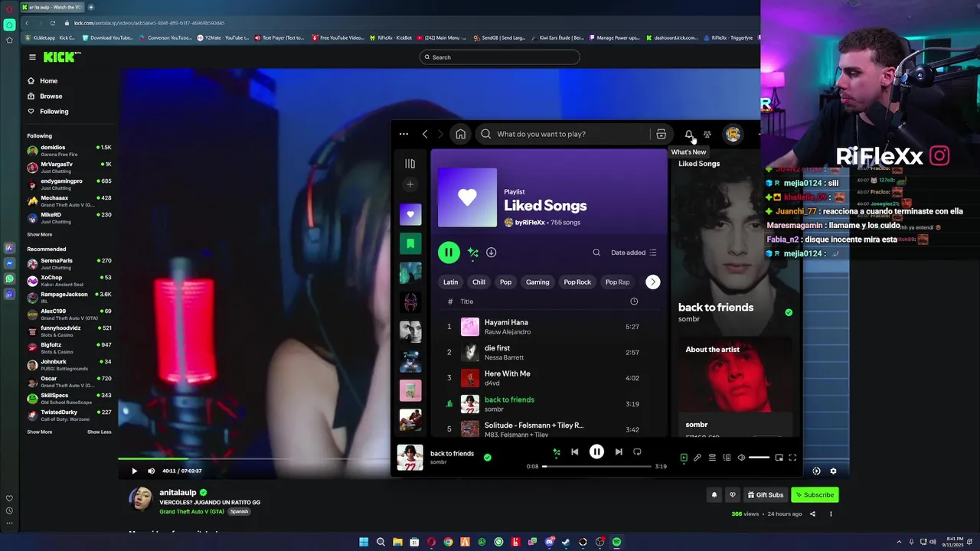
Task: Filter Liked Songs by Latin
Action: click(x=450, y=282)
